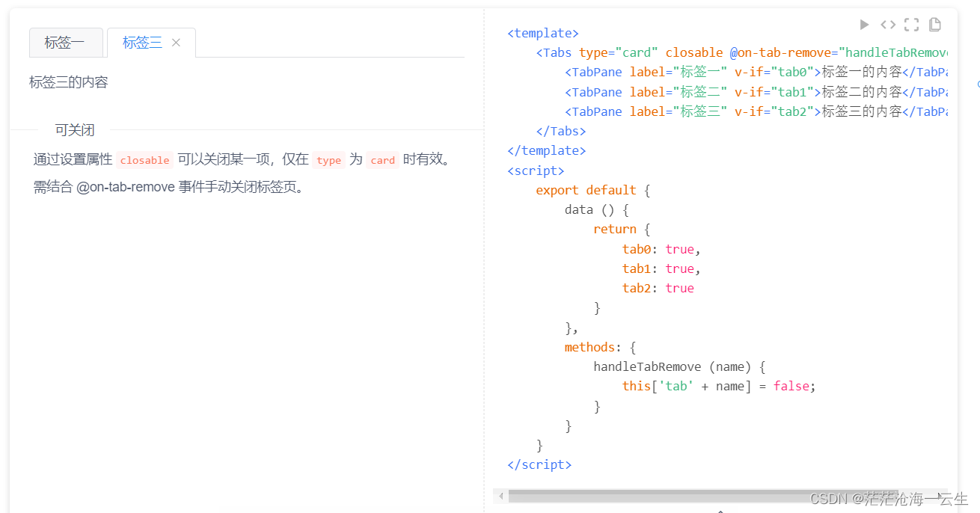The image size is (980, 513).
Task: Click the 需结合 @on-tab-remove description line
Action: tap(169, 187)
